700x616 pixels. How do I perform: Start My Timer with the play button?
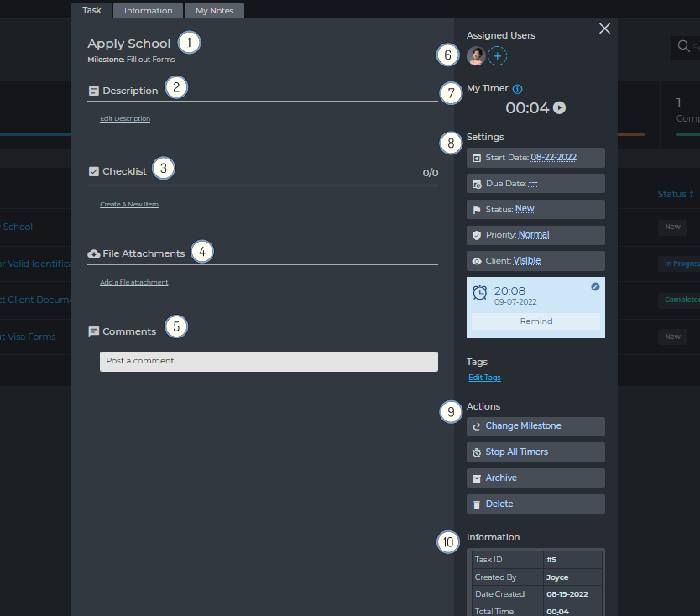tap(560, 107)
